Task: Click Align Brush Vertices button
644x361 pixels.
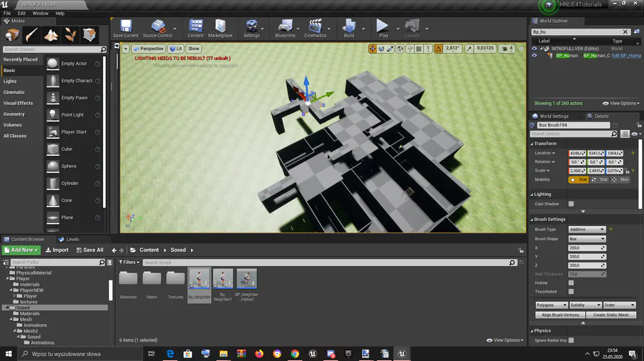Action: (x=560, y=315)
